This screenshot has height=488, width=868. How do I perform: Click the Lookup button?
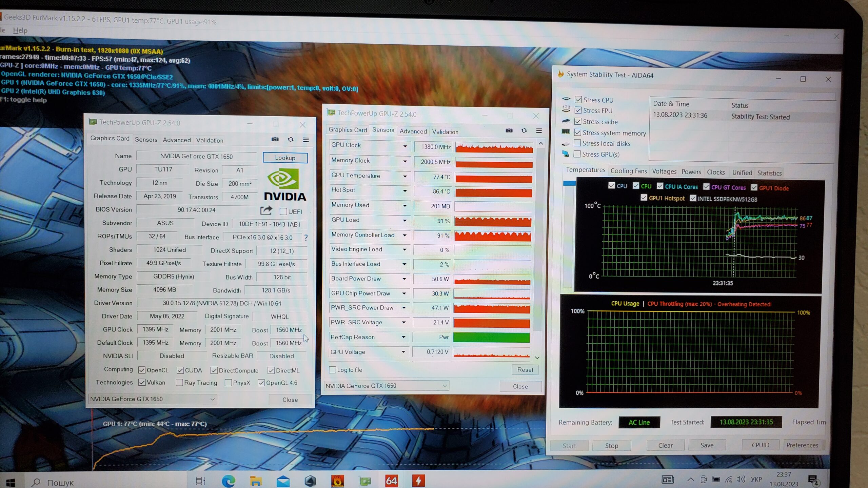pyautogui.click(x=285, y=158)
